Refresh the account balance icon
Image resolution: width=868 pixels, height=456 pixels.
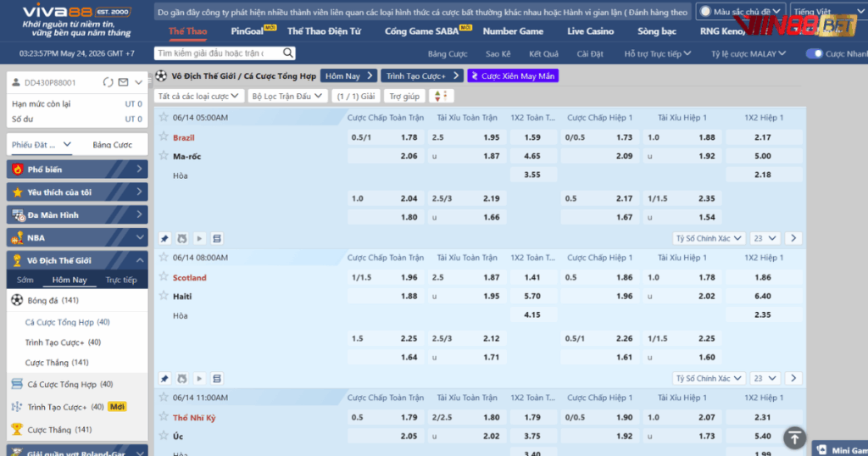108,82
